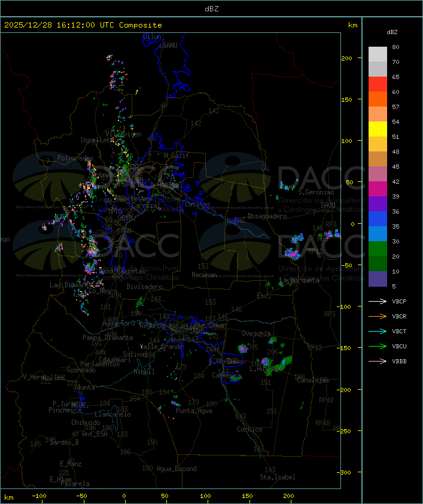Click the Sta.Isabel place label
This screenshot has width=423, height=504.
pyautogui.click(x=278, y=477)
